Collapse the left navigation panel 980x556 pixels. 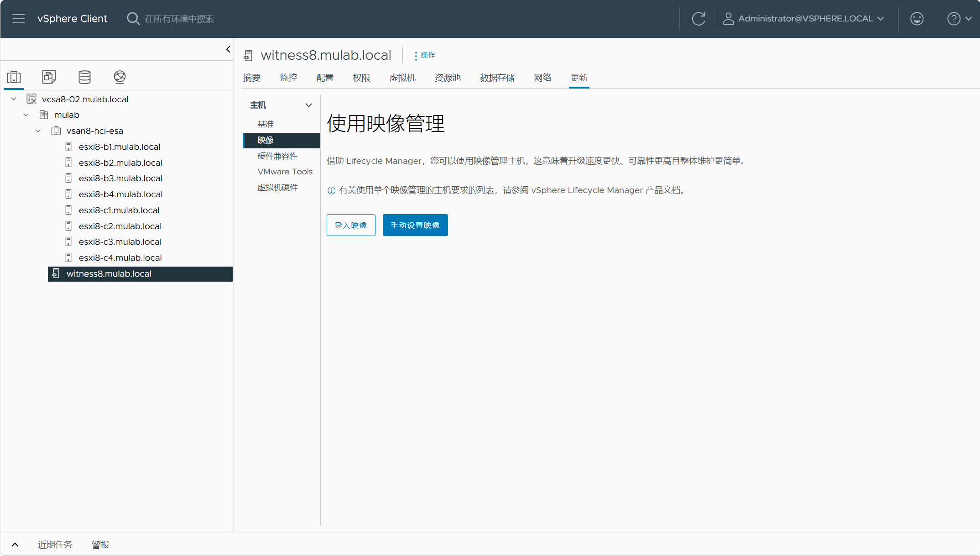pos(228,49)
